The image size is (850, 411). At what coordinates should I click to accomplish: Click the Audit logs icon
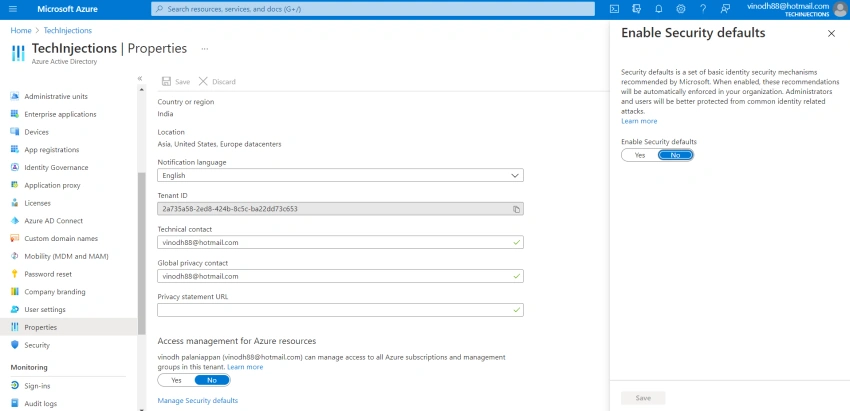coord(15,404)
